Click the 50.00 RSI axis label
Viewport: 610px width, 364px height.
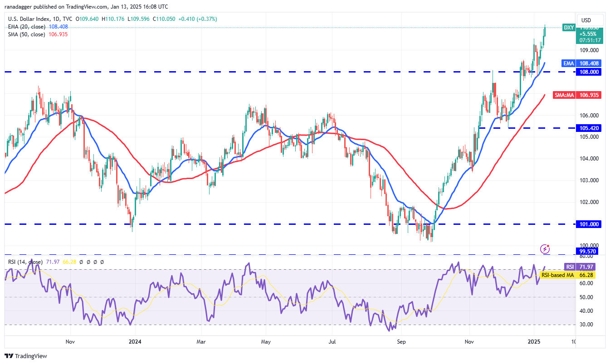click(x=586, y=297)
